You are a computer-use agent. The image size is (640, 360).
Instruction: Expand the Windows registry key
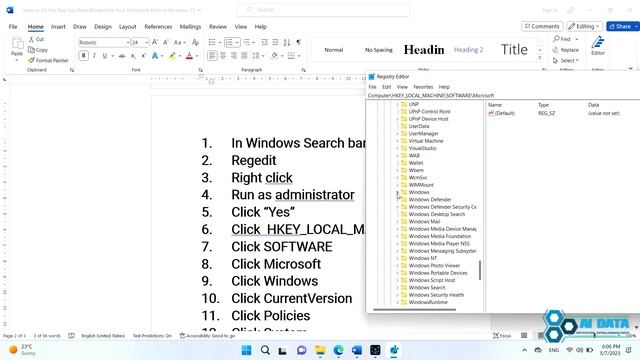398,192
